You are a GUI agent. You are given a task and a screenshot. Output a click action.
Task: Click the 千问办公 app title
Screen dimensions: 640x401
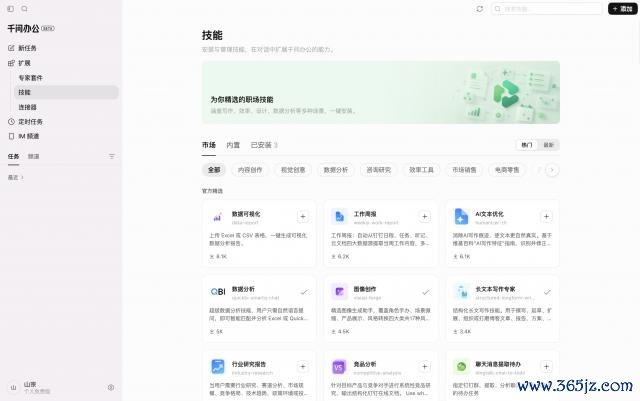point(23,29)
